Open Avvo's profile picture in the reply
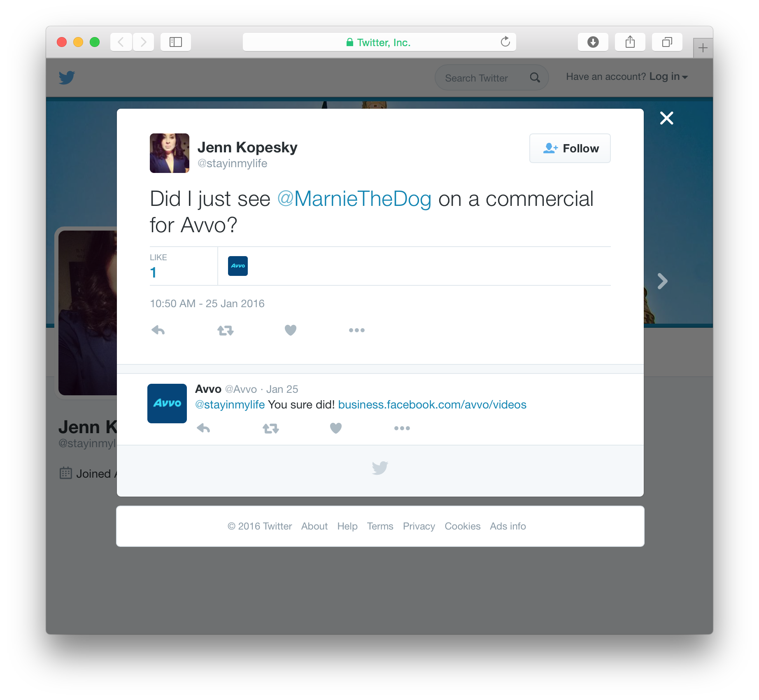The width and height of the screenshot is (759, 700). 167,404
